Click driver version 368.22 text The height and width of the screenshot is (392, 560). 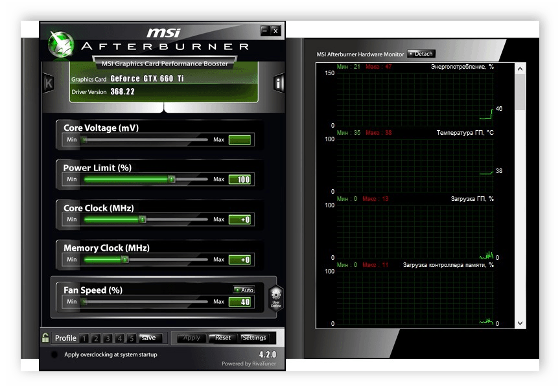point(122,92)
